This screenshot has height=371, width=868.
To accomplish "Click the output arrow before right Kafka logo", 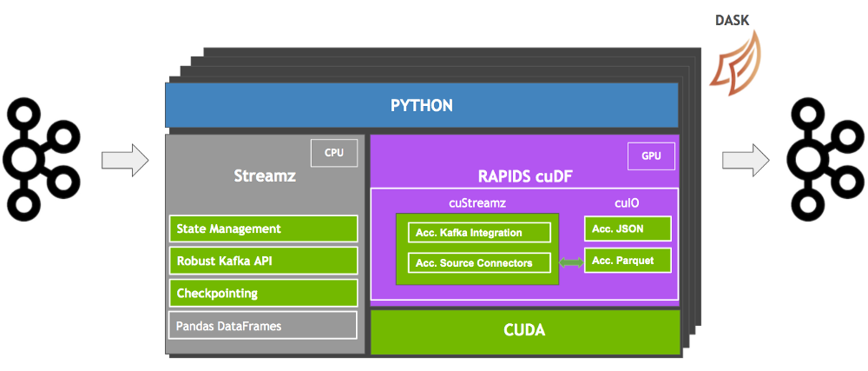I will pos(746,159).
